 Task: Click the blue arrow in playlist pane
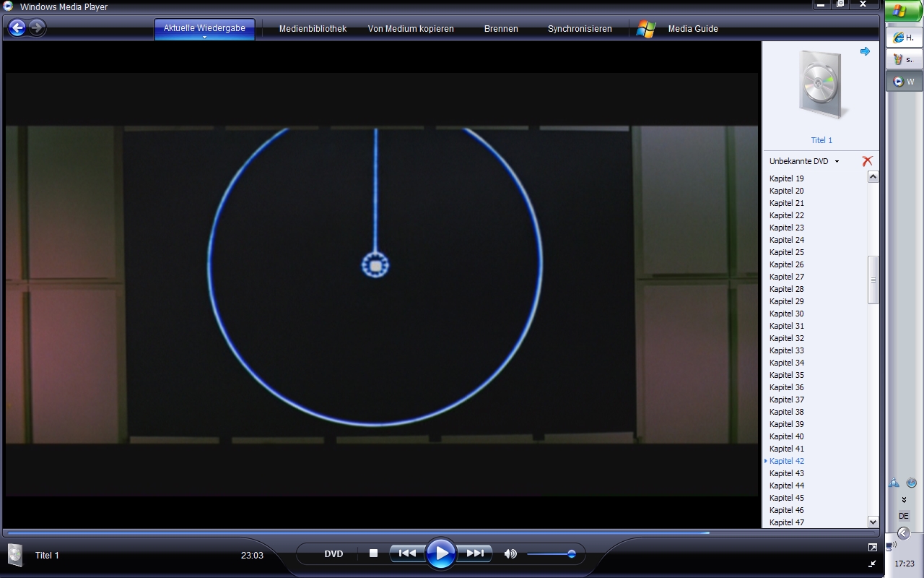865,51
